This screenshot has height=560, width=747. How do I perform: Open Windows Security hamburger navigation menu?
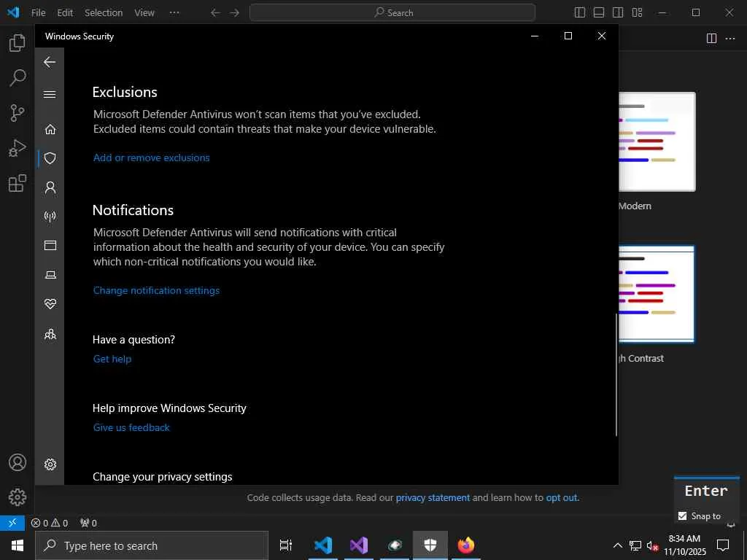point(50,94)
